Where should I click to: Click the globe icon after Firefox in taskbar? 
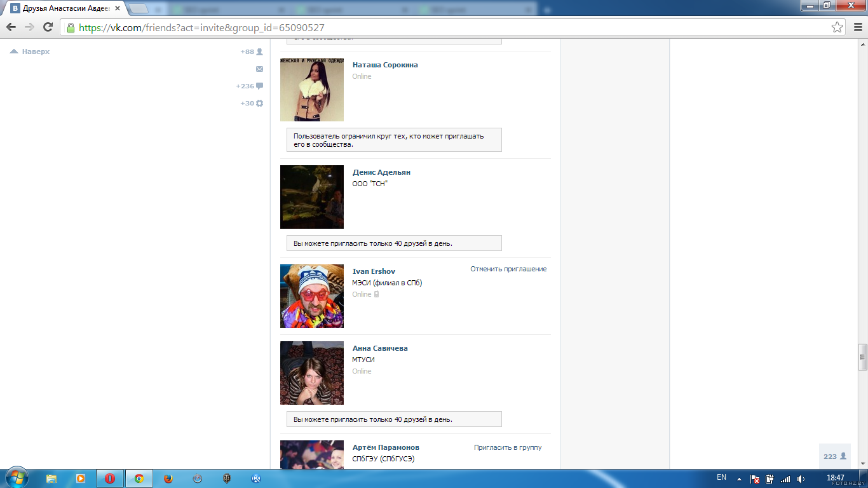198,478
